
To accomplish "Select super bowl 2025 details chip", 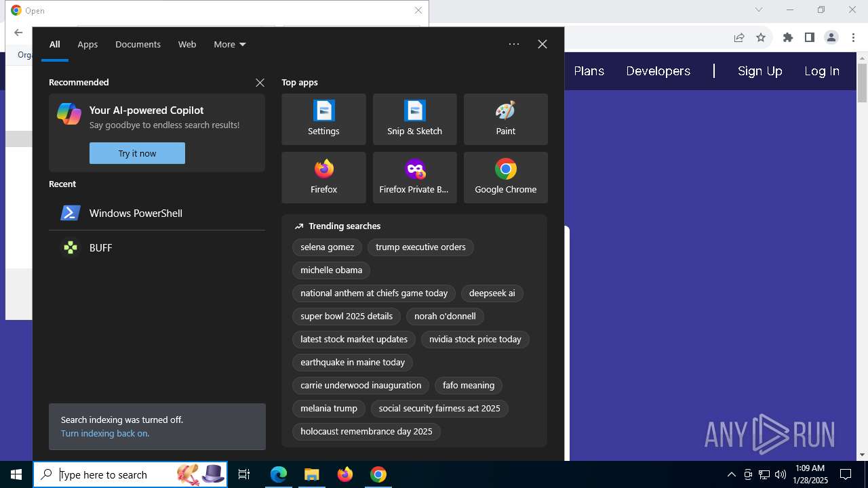I will tap(347, 317).
